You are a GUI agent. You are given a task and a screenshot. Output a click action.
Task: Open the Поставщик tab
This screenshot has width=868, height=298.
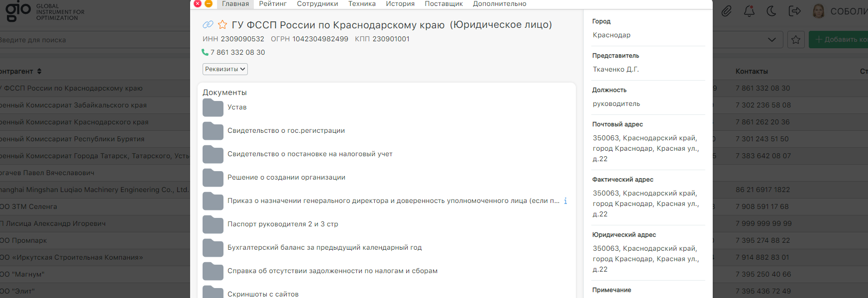point(443,4)
